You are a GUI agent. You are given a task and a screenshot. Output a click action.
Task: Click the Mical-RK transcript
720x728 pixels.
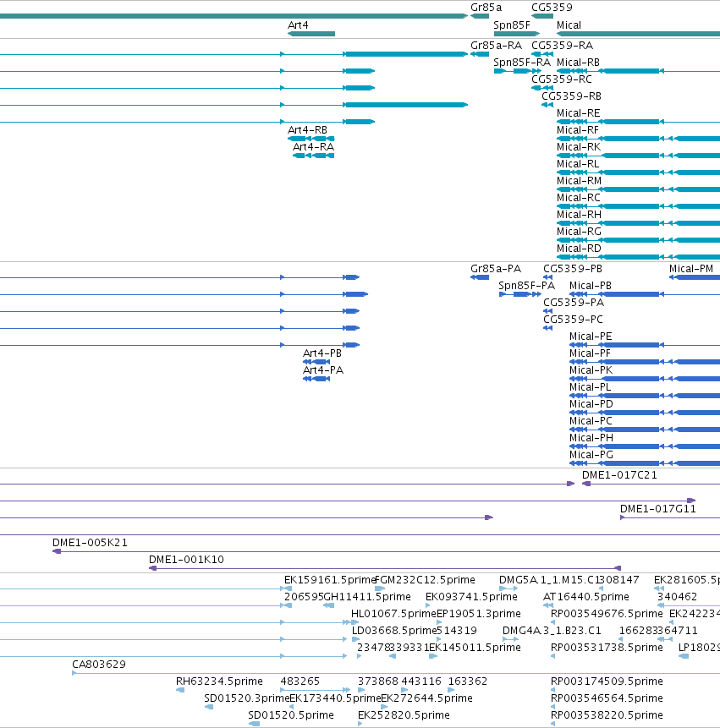(x=638, y=156)
